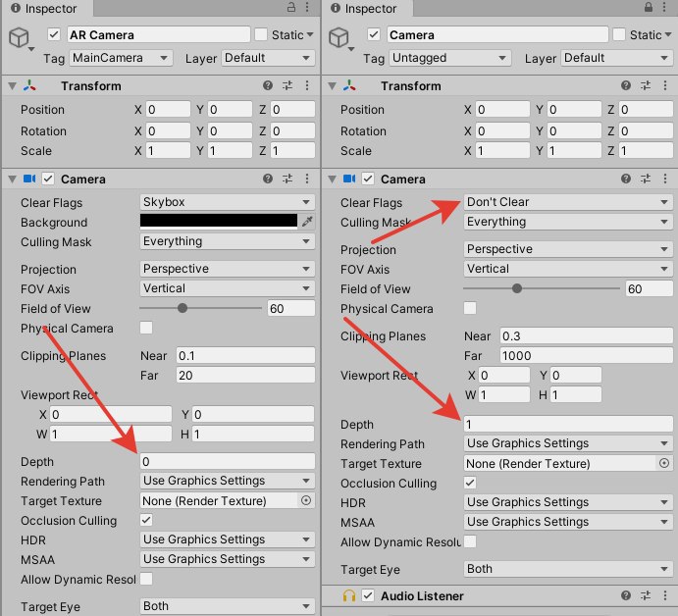
Task: Select the AR Camera Inspector tab
Action: tap(46, 8)
